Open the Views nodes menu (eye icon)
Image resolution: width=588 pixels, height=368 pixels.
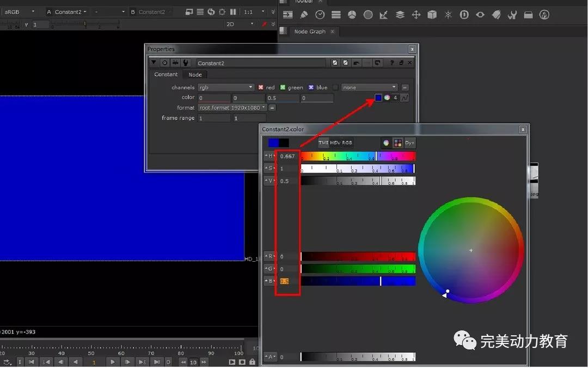point(480,15)
